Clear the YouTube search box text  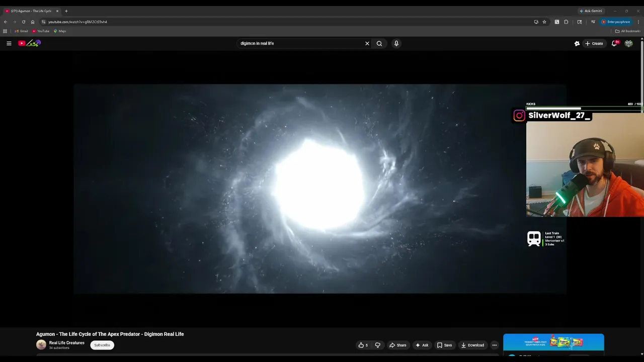tap(367, 43)
